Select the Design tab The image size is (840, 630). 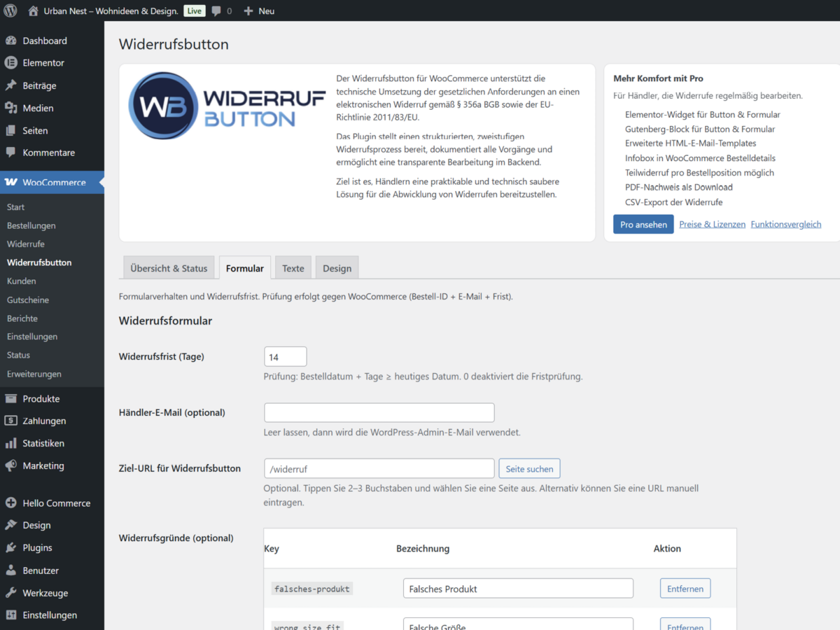tap(337, 268)
